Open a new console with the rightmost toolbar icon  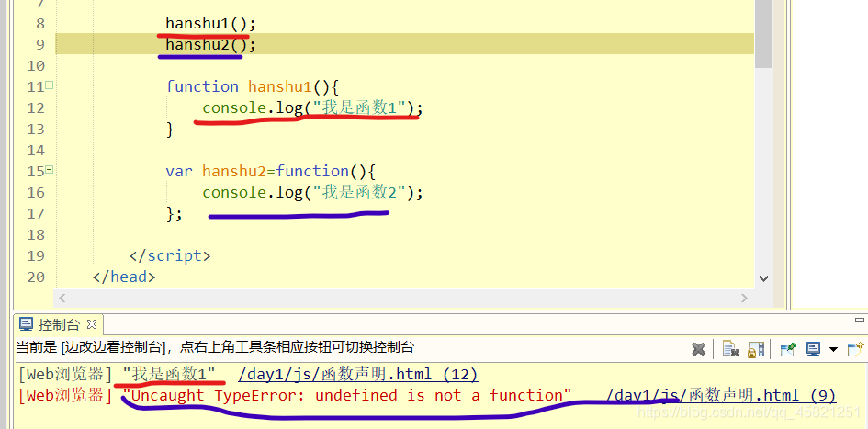(x=856, y=349)
